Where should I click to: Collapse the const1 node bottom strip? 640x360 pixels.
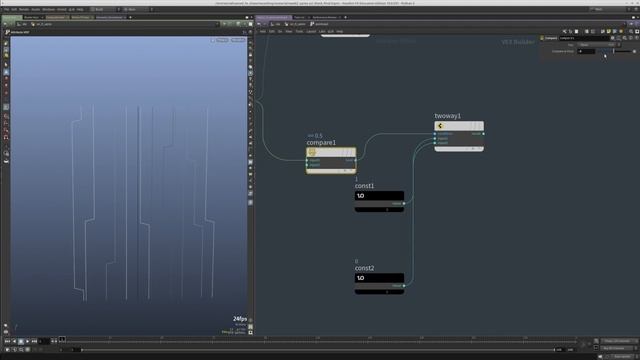pos(379,209)
